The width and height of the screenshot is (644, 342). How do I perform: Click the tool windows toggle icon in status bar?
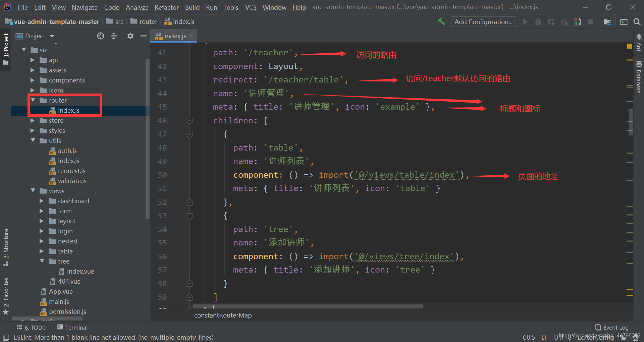6,337
